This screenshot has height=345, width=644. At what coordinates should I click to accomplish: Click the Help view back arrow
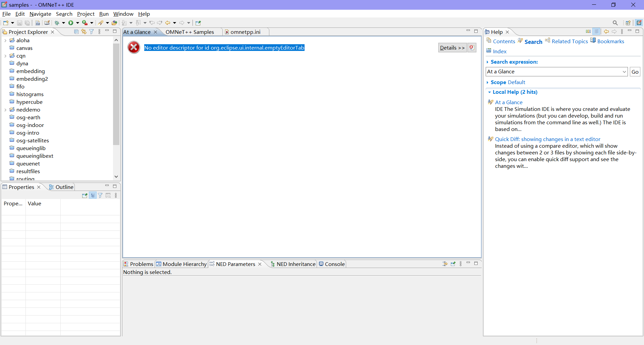[x=606, y=31]
